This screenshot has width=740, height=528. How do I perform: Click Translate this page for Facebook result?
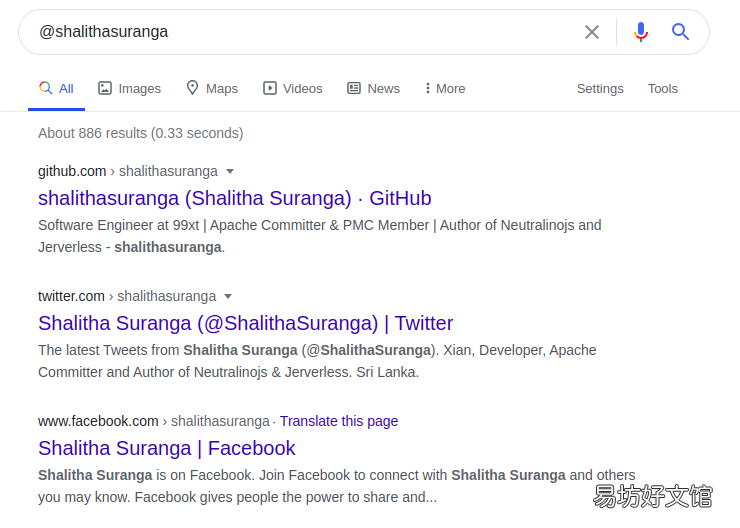[339, 421]
